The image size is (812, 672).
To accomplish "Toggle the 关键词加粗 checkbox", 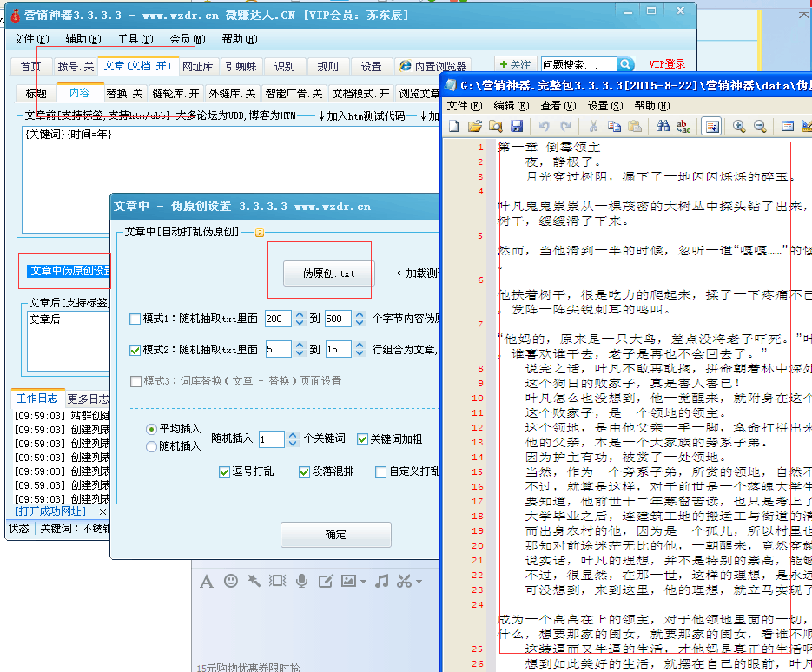I will [362, 439].
